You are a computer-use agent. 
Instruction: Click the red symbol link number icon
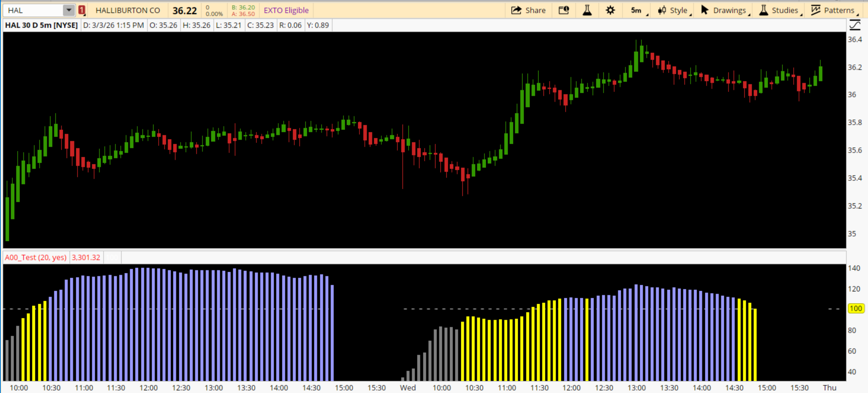(82, 10)
